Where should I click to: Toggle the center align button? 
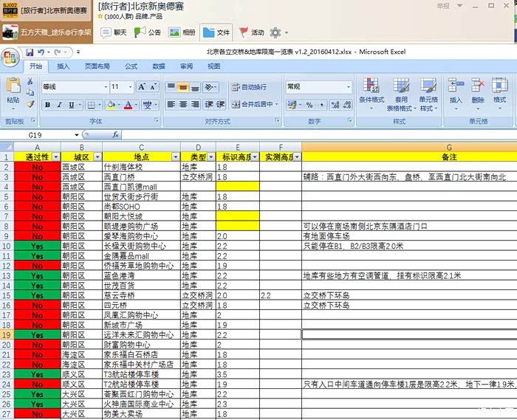pos(184,105)
